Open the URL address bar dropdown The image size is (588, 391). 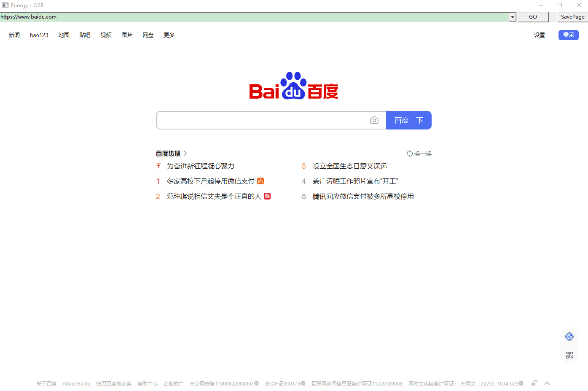[513, 17]
